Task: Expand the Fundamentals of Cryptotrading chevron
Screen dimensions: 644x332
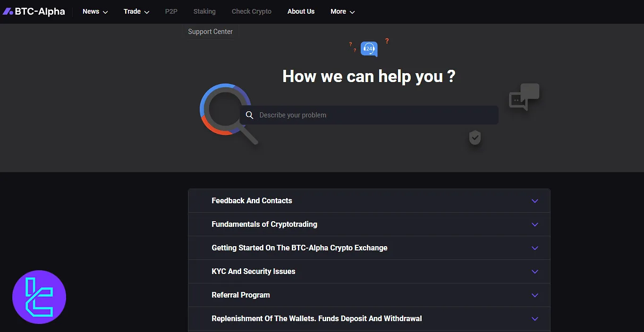Action: (x=534, y=224)
